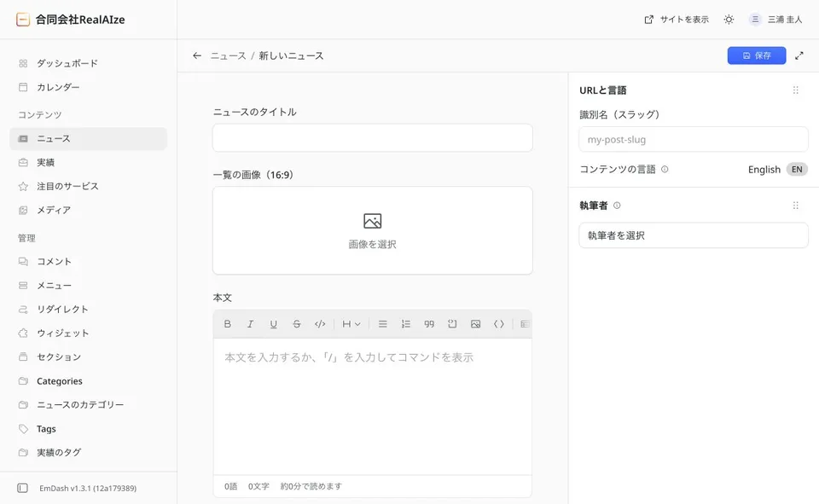Open 実績のタグ in sidebar
The height and width of the screenshot is (504, 819).
88,452
